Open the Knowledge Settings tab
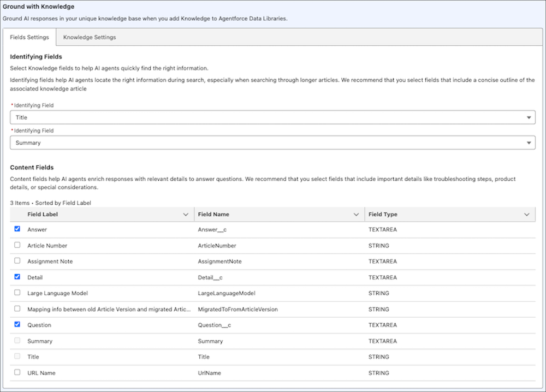The image size is (546, 392). click(x=89, y=38)
